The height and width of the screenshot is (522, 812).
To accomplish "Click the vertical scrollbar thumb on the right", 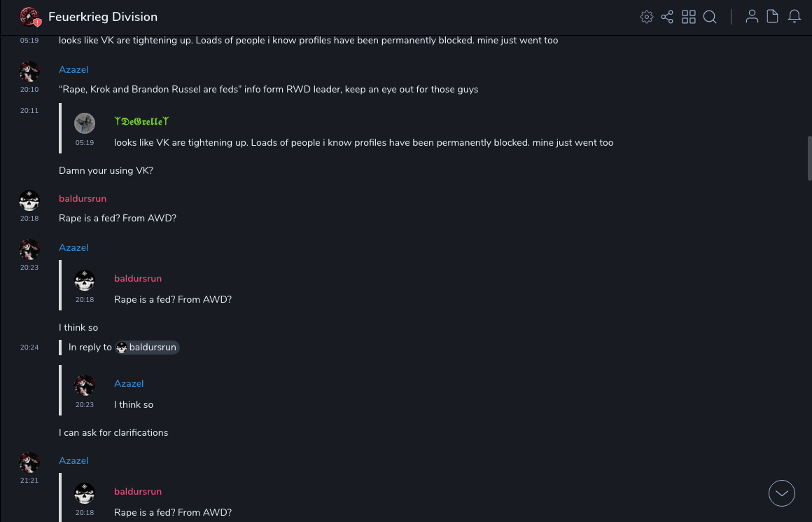I will click(810, 158).
